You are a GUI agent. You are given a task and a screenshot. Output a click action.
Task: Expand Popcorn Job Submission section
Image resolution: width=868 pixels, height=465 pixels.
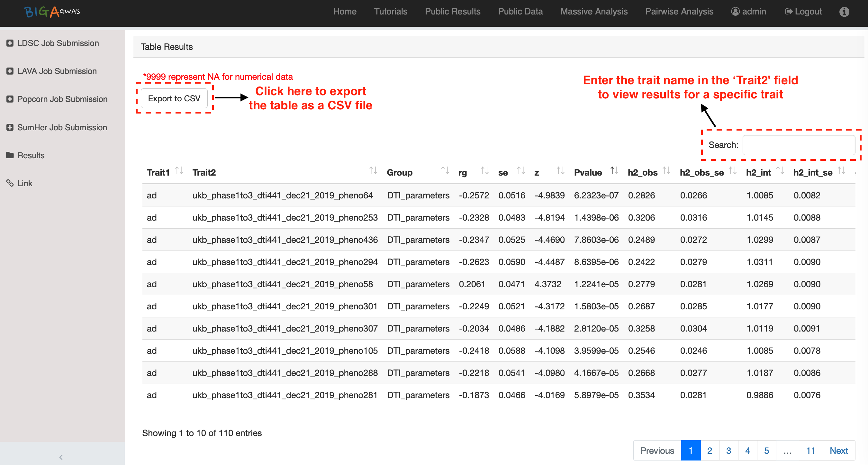coord(10,99)
